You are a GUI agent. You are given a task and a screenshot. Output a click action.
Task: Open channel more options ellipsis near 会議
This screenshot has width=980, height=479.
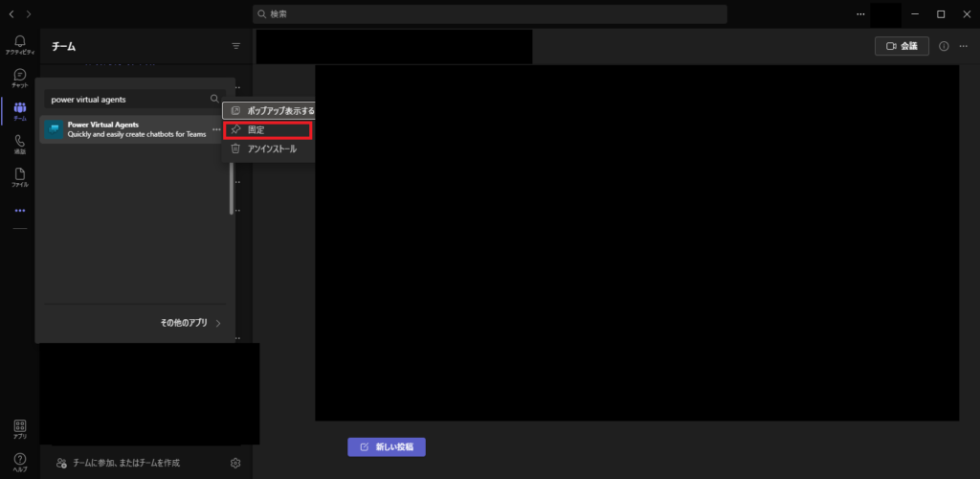[963, 46]
